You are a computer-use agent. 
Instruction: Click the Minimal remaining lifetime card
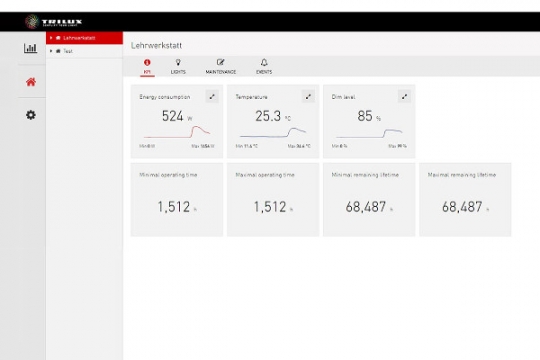(x=369, y=200)
